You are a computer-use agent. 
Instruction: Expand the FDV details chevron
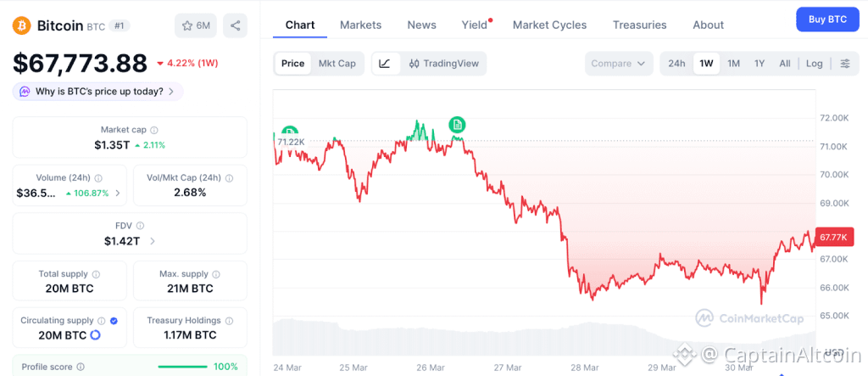153,241
